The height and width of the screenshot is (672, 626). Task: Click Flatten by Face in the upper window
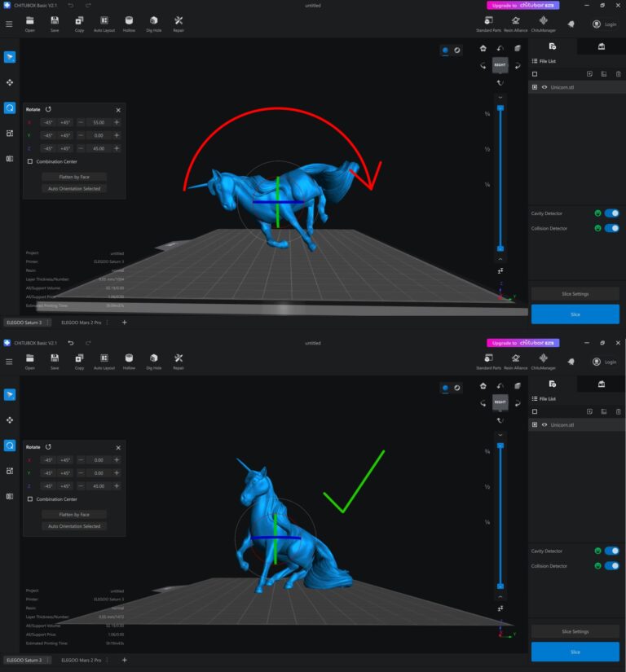[x=74, y=176]
